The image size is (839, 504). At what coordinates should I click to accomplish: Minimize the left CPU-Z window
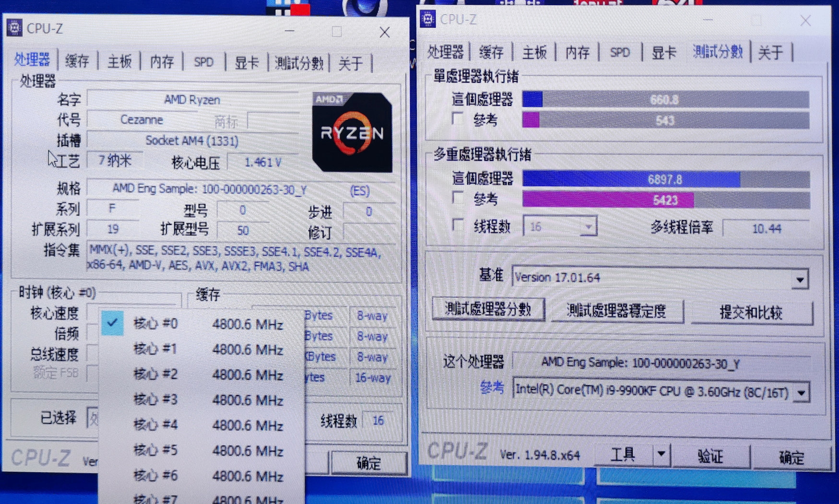click(x=290, y=31)
